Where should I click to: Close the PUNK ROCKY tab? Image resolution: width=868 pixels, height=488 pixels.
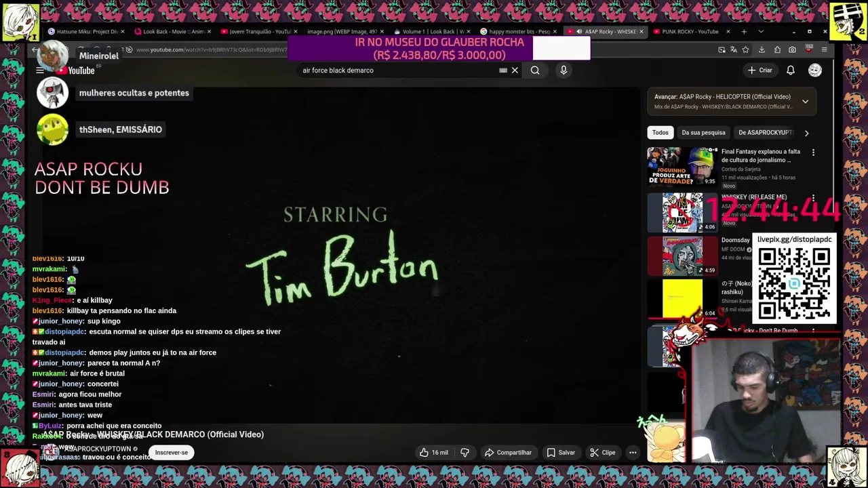point(728,31)
